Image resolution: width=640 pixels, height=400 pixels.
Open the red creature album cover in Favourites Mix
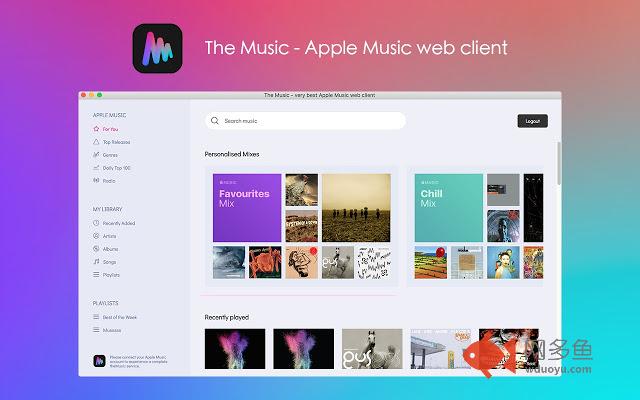265,262
